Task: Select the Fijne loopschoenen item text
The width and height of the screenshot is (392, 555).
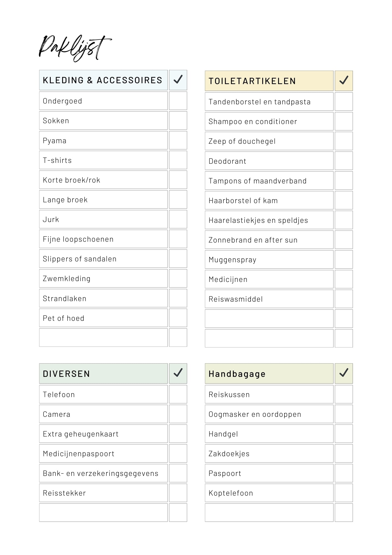Action: tap(78, 239)
